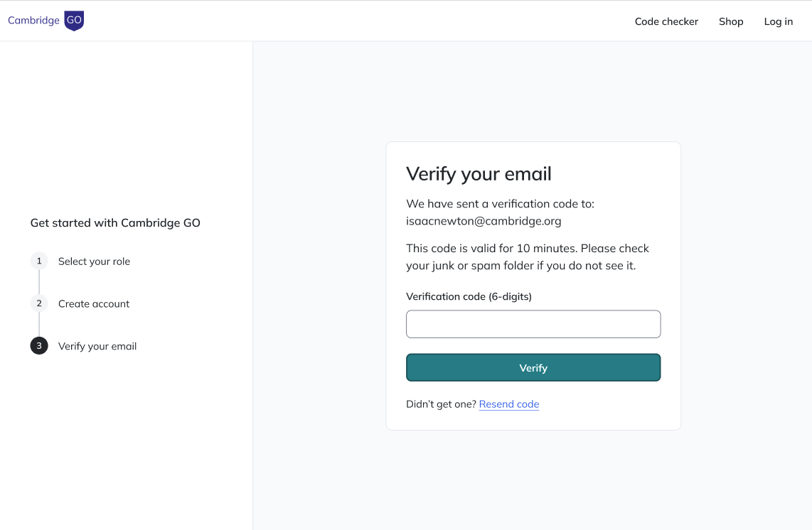Image resolution: width=812 pixels, height=530 pixels.
Task: Click the 'Didn't get one?' text
Action: point(441,404)
